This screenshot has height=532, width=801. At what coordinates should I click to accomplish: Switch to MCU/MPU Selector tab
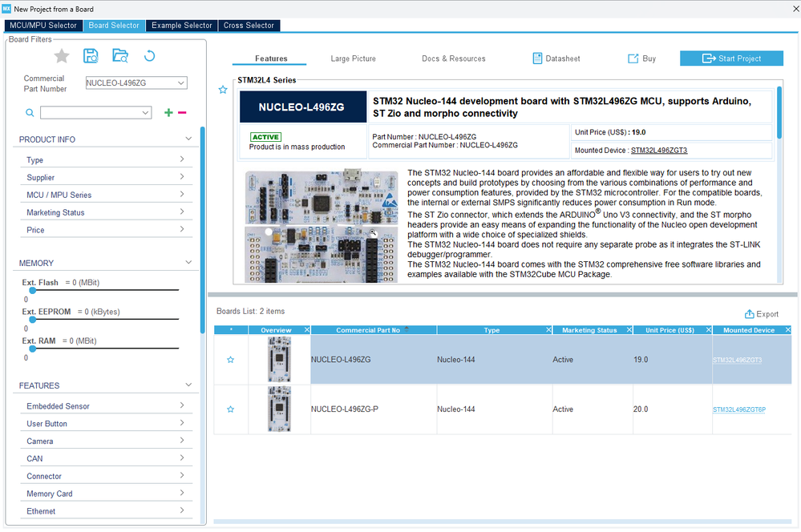pyautogui.click(x=43, y=26)
